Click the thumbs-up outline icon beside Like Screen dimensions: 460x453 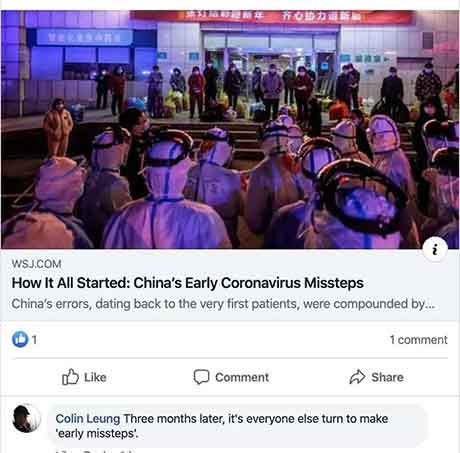click(x=70, y=377)
